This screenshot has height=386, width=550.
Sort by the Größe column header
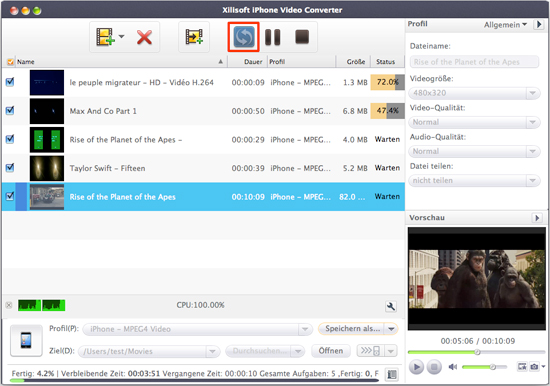tap(353, 62)
